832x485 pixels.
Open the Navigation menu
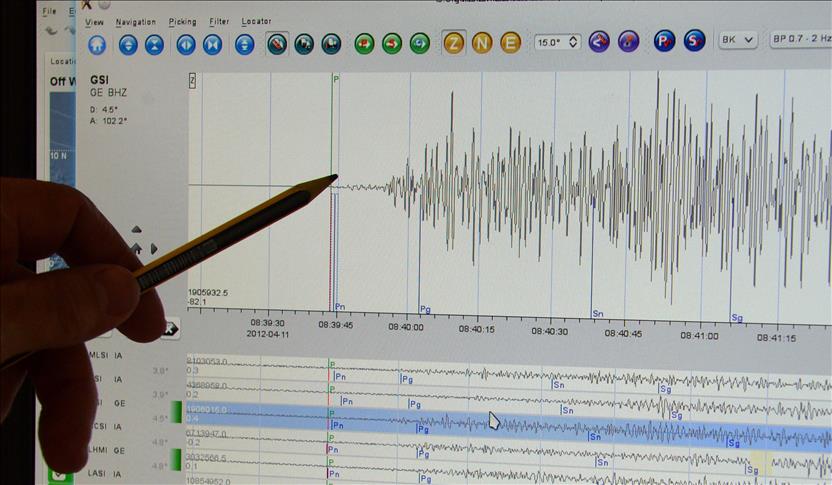pyautogui.click(x=135, y=21)
